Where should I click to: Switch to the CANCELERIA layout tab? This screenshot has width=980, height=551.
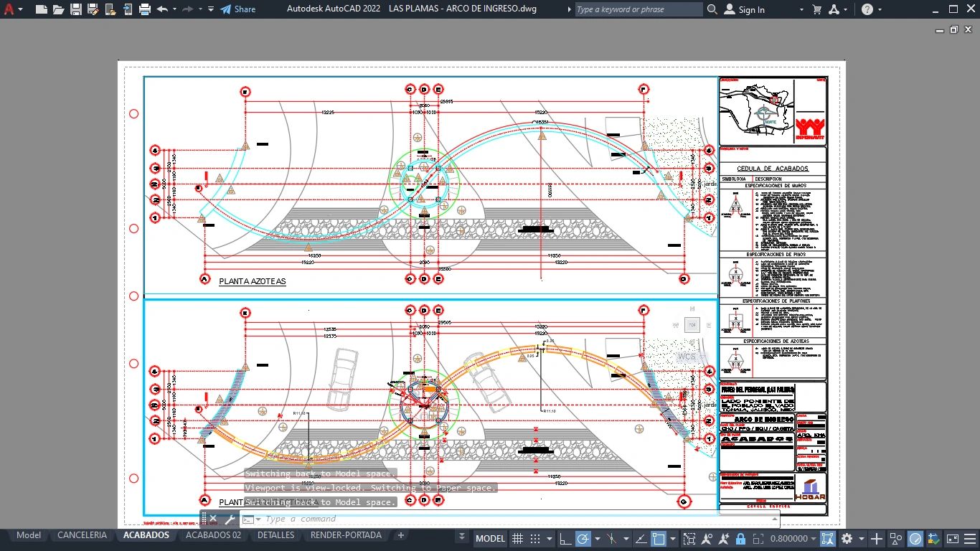pos(82,535)
